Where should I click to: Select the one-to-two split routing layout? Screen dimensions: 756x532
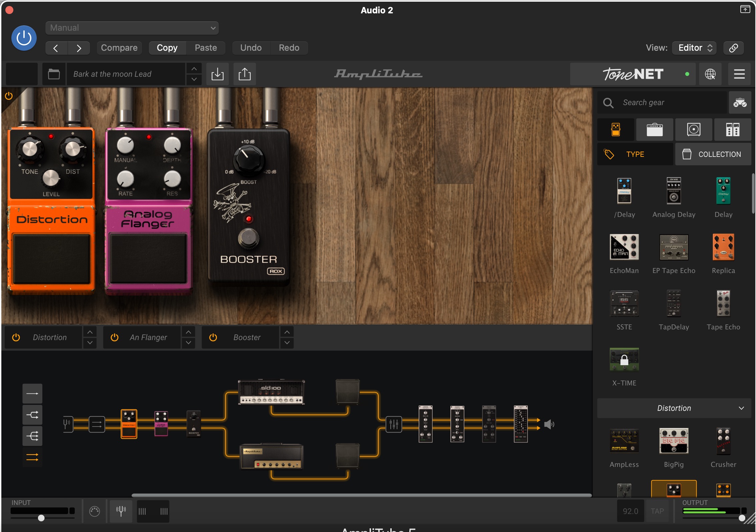[32, 415]
